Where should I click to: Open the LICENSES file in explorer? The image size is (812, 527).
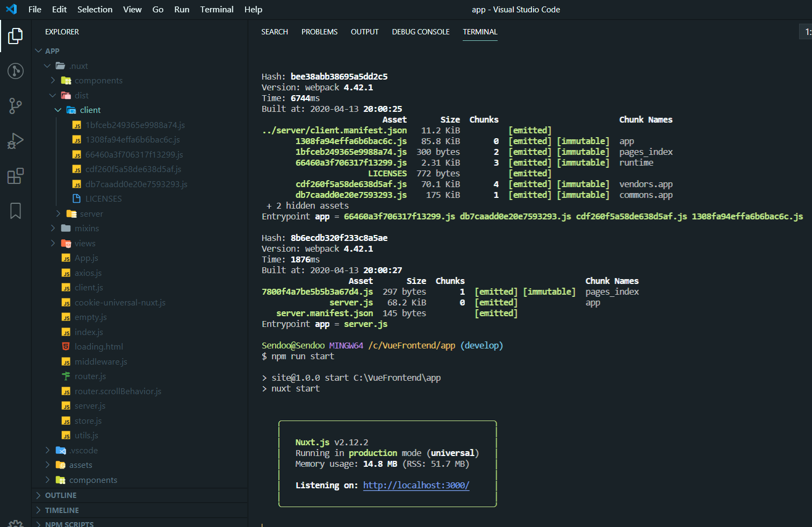[x=103, y=198]
